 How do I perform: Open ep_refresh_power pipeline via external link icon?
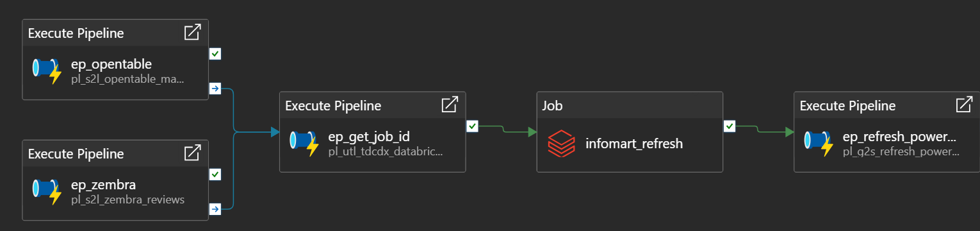coord(964,105)
